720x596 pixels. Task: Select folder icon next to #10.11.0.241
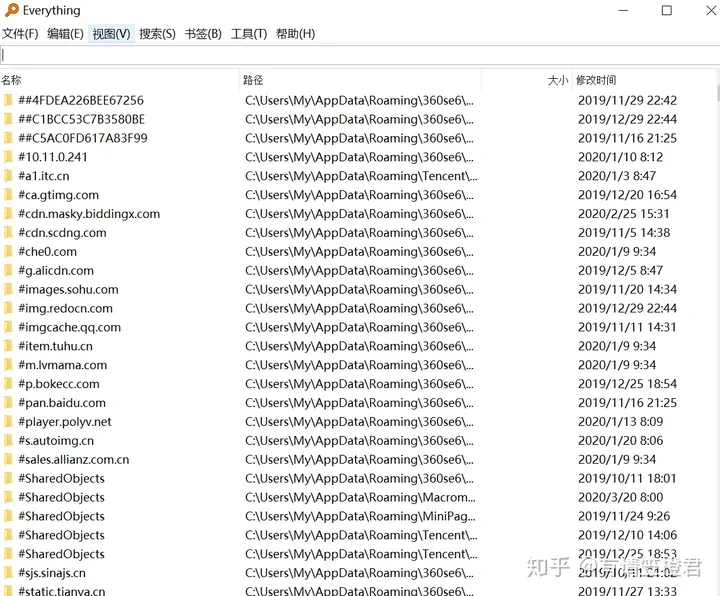point(8,157)
